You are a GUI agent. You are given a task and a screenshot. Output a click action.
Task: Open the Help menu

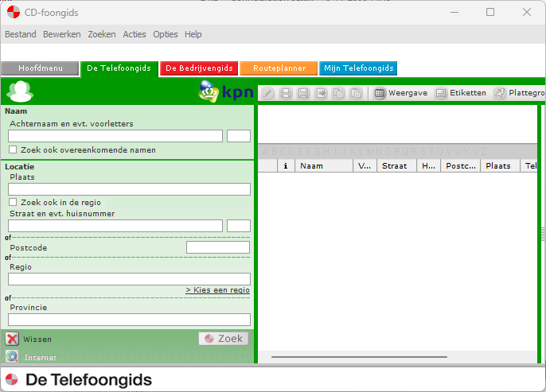click(x=193, y=34)
